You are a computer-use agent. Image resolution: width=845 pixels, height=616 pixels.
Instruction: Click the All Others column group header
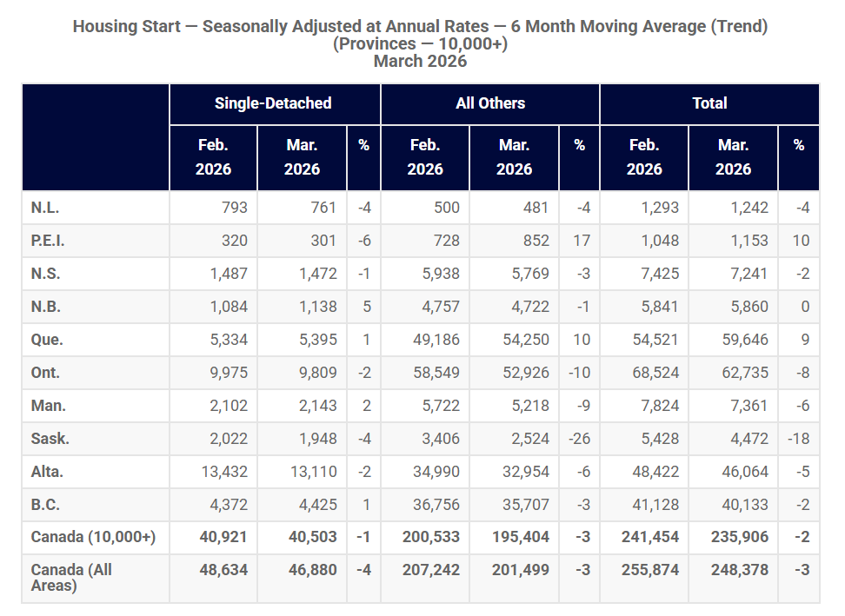490,103
